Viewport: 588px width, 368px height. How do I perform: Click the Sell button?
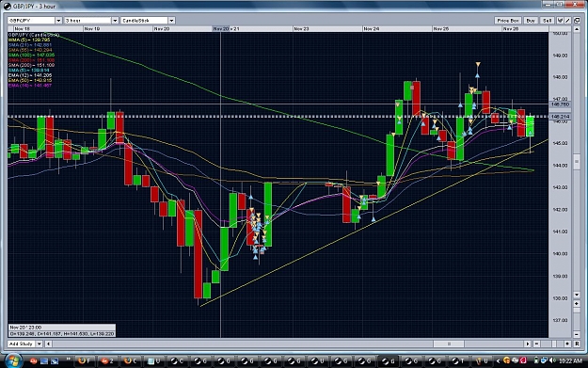(x=548, y=21)
